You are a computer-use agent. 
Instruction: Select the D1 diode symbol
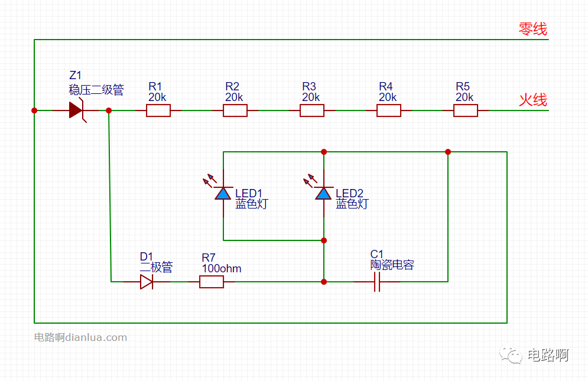tap(147, 282)
